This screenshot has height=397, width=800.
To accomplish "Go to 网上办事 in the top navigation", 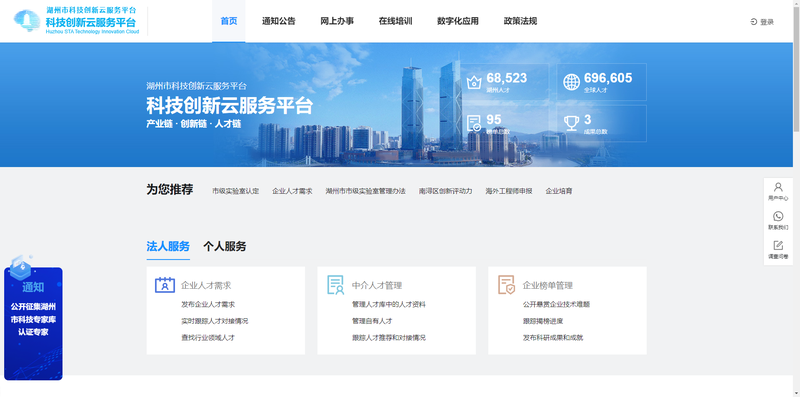I will tap(337, 21).
